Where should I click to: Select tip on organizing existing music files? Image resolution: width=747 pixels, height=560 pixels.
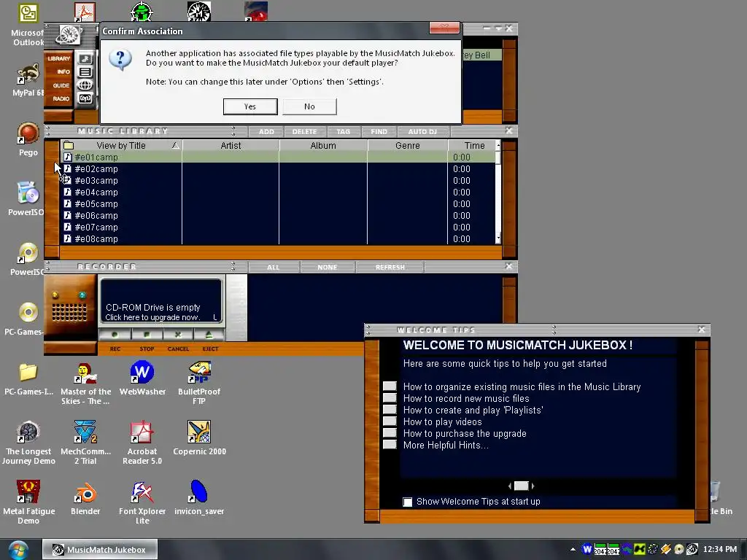point(390,386)
